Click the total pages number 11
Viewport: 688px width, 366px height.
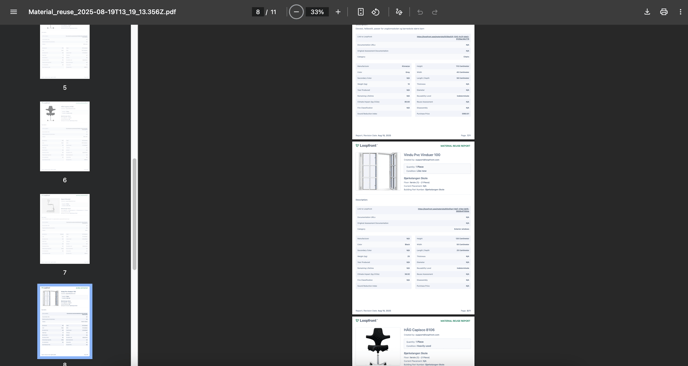click(x=273, y=12)
